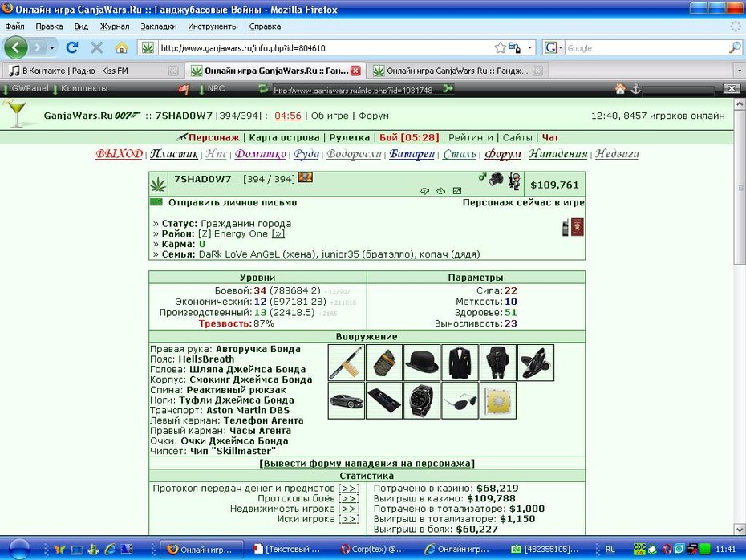Open the Corp(tex) taskbar button

(x=372, y=550)
